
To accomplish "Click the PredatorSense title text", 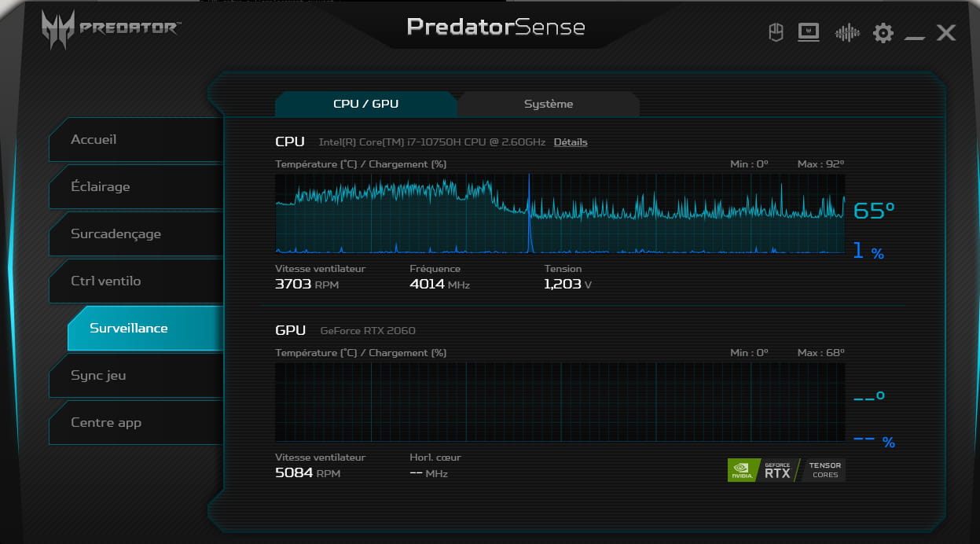I will [x=496, y=27].
